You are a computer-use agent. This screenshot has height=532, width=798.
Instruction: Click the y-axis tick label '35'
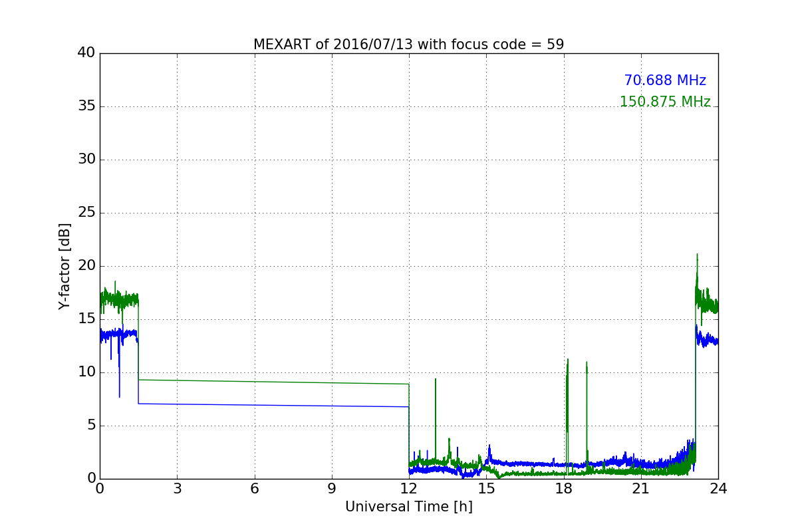[86, 106]
